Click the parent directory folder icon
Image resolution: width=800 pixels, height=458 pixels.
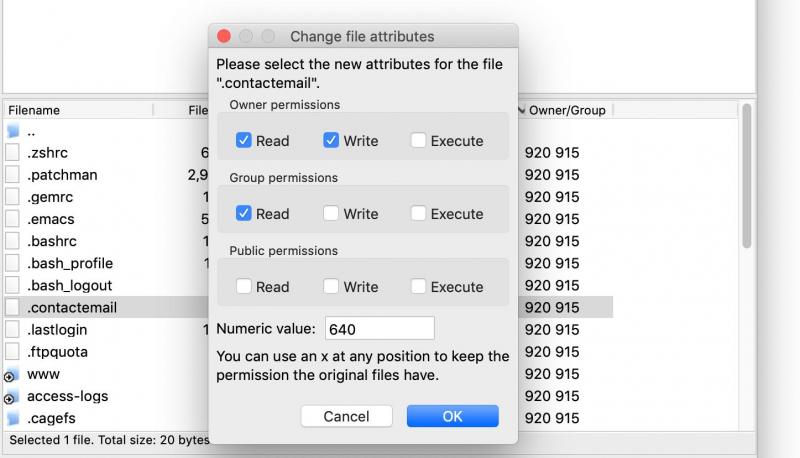(x=12, y=131)
